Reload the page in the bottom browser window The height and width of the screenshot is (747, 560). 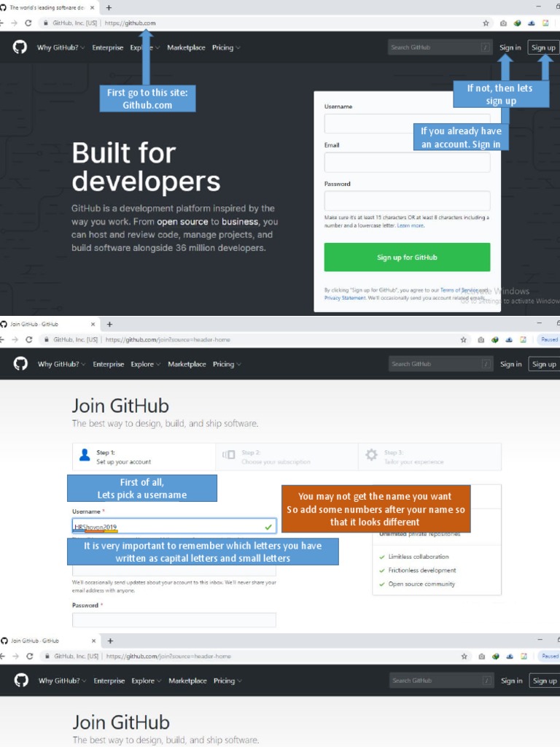29,656
